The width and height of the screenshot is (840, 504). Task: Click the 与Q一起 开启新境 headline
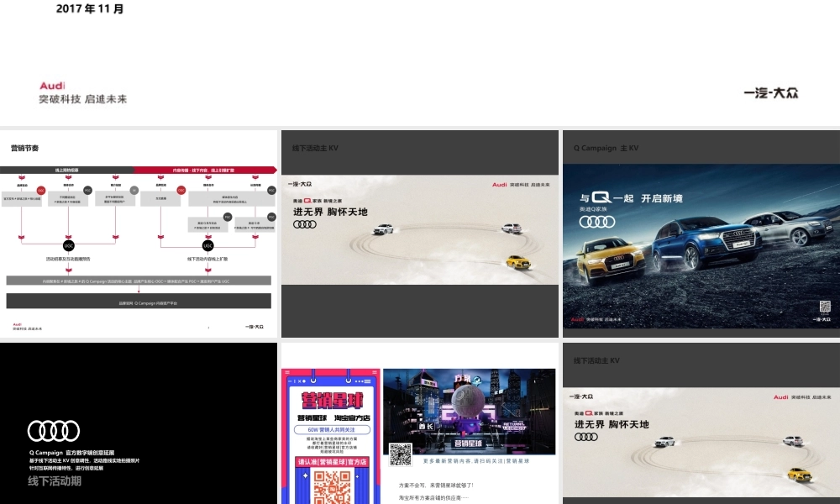[631, 198]
